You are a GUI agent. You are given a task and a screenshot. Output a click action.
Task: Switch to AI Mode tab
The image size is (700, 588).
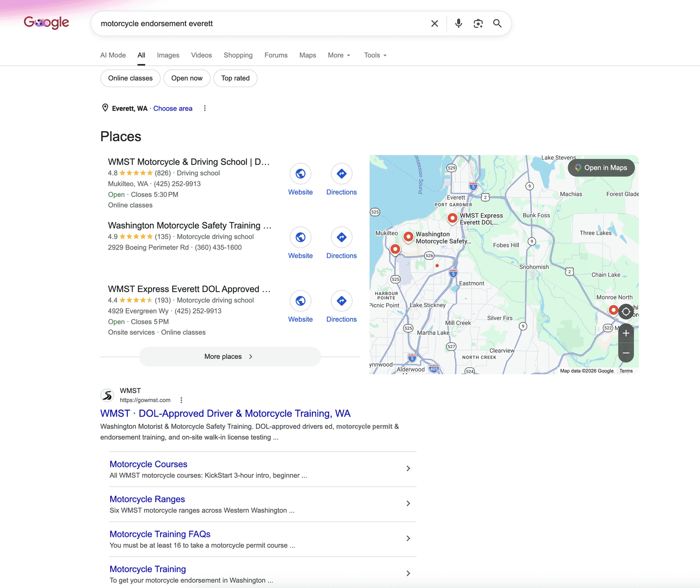[113, 55]
